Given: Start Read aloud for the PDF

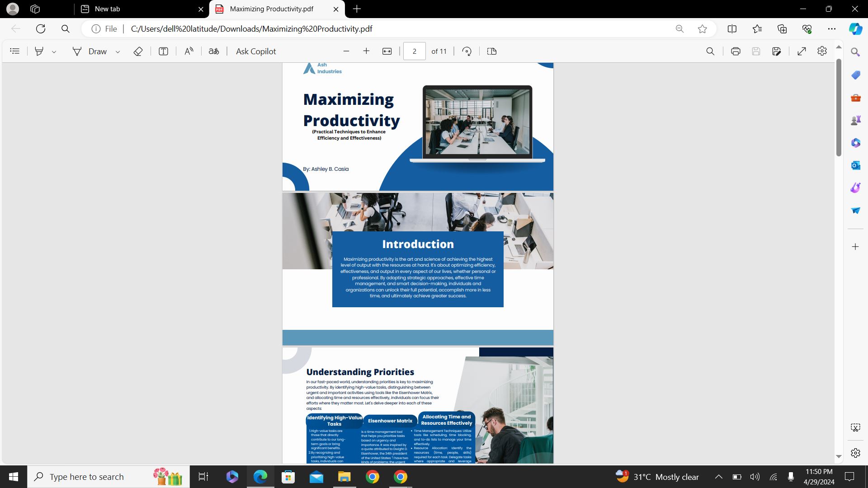Looking at the screenshot, I should pos(189,51).
